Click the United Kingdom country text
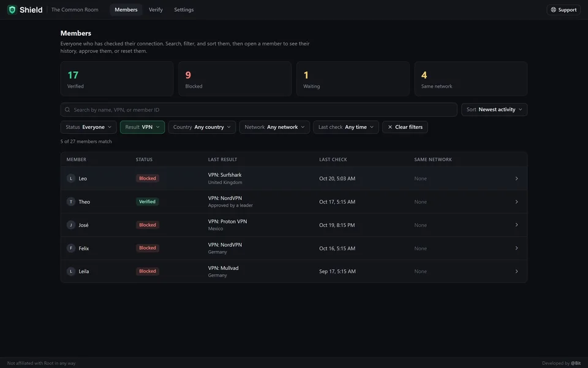Image resolution: width=588 pixels, height=368 pixels. [x=225, y=183]
